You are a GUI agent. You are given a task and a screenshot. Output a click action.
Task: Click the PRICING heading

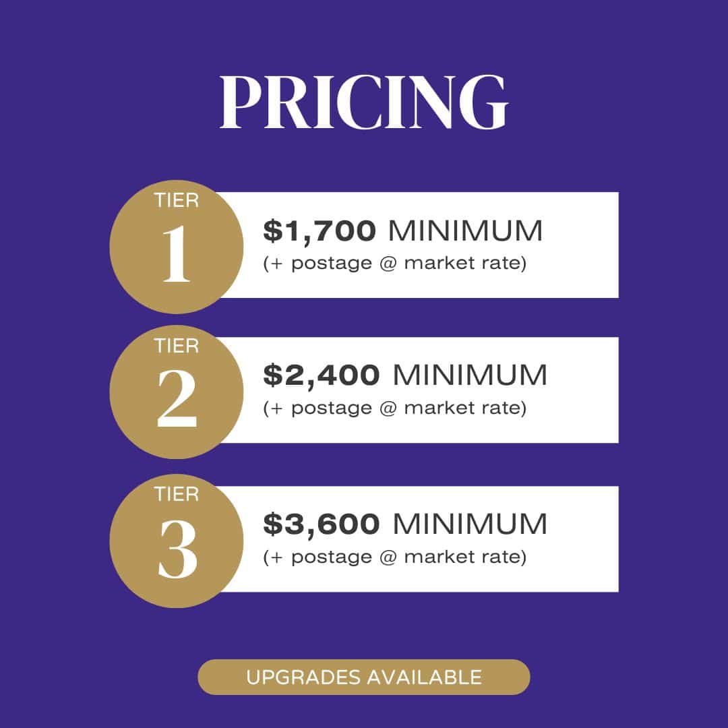tap(364, 102)
